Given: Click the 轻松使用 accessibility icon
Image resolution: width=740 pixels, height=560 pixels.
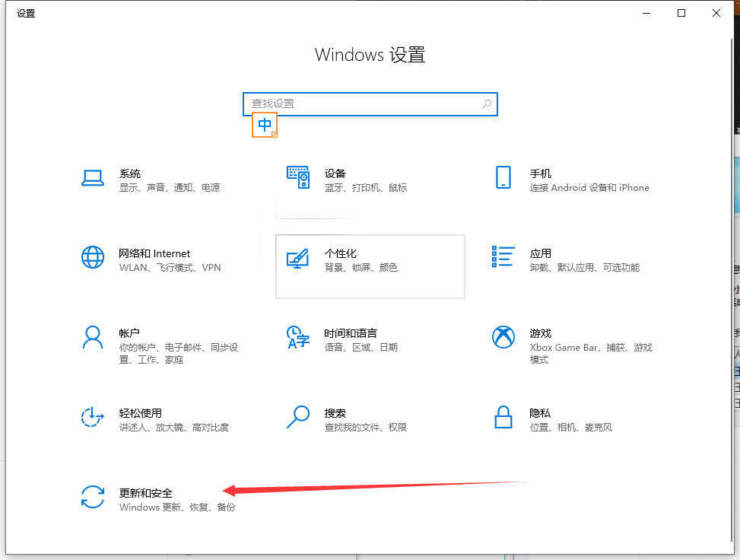Looking at the screenshot, I should pos(93,417).
